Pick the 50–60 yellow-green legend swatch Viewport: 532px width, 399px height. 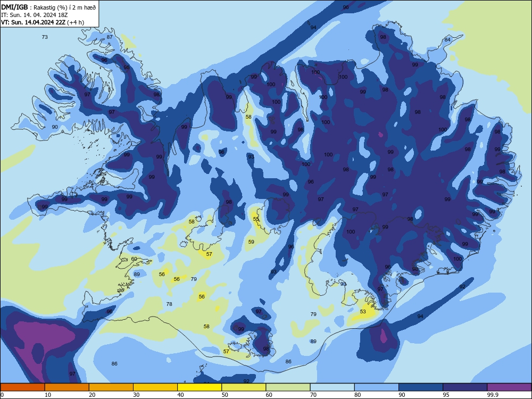coord(244,387)
